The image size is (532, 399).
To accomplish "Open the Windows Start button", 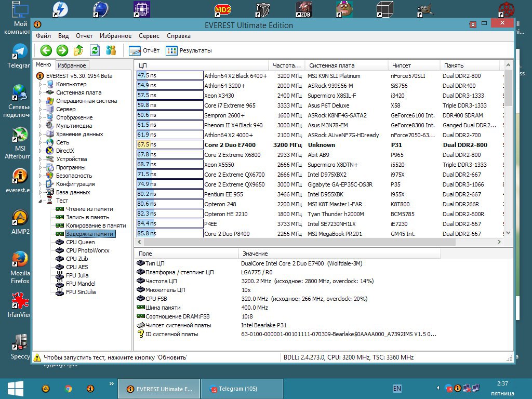I will [x=15, y=389].
